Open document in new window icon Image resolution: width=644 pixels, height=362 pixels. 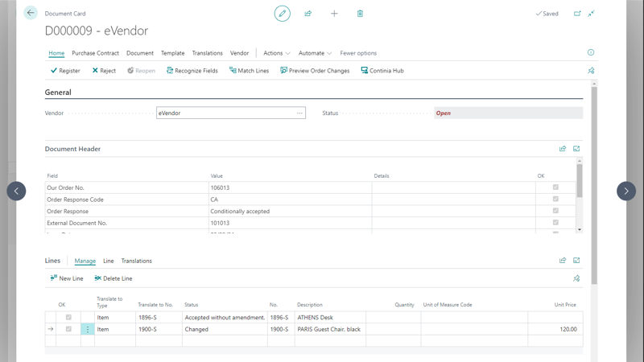click(577, 14)
